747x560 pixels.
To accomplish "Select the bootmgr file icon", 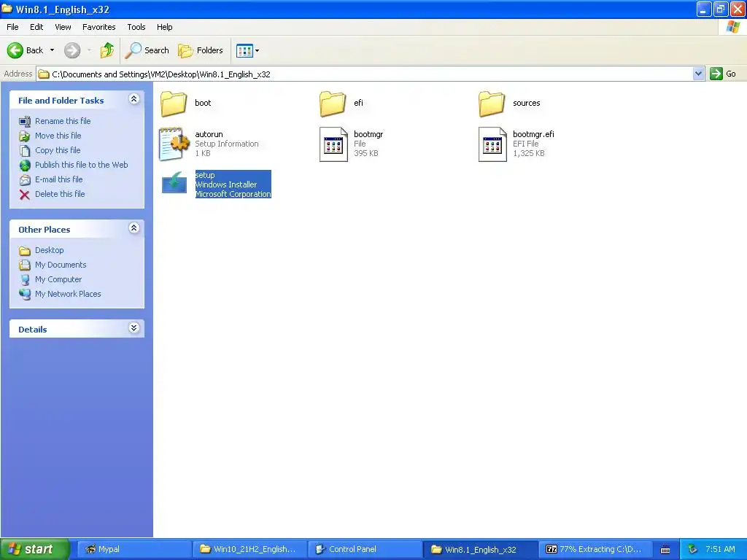I will pyautogui.click(x=333, y=144).
